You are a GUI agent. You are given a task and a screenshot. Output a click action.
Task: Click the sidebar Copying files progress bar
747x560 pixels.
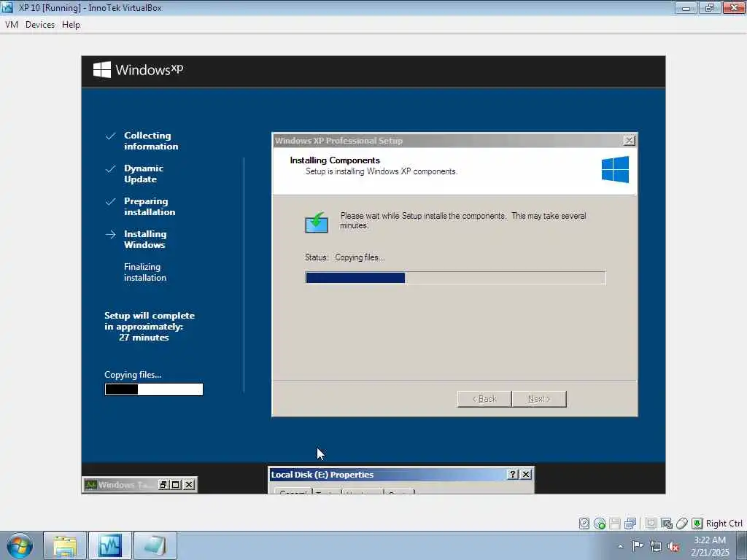pyautogui.click(x=154, y=389)
